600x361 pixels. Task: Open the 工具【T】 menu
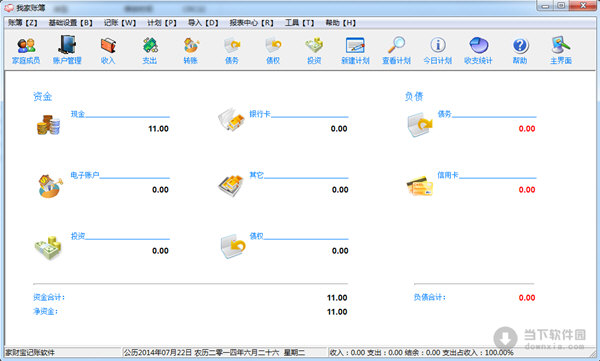(299, 23)
